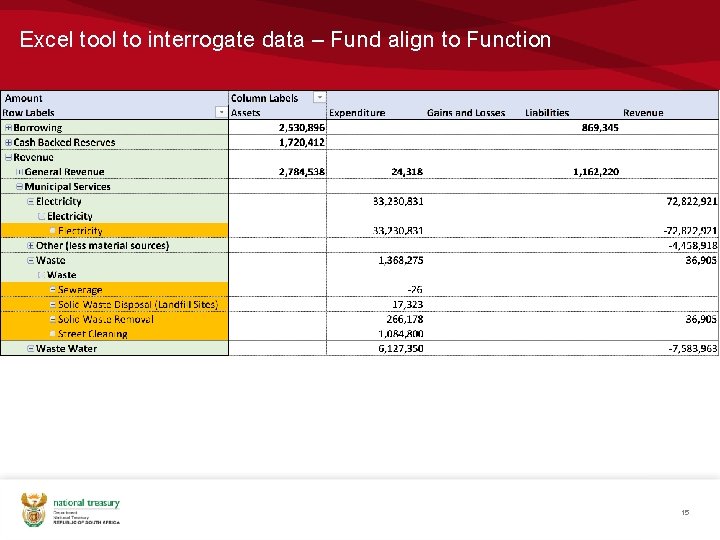Select Borrowing liabilities value 869,345
The image size is (720, 540).
tap(600, 128)
